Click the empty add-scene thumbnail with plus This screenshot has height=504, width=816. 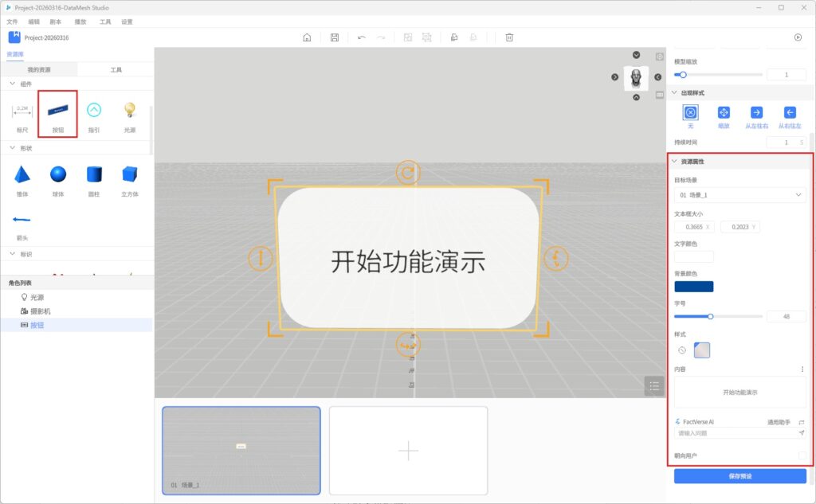coord(408,451)
